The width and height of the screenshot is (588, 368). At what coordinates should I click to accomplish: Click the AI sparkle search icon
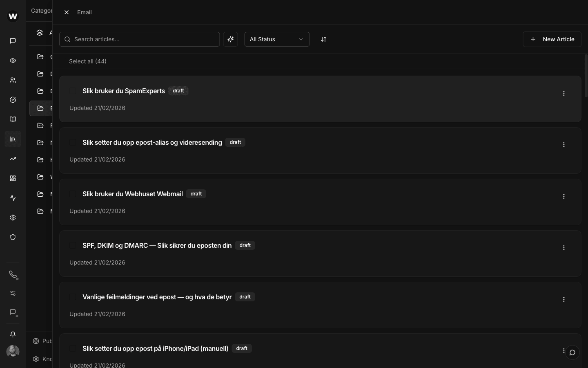click(x=231, y=39)
